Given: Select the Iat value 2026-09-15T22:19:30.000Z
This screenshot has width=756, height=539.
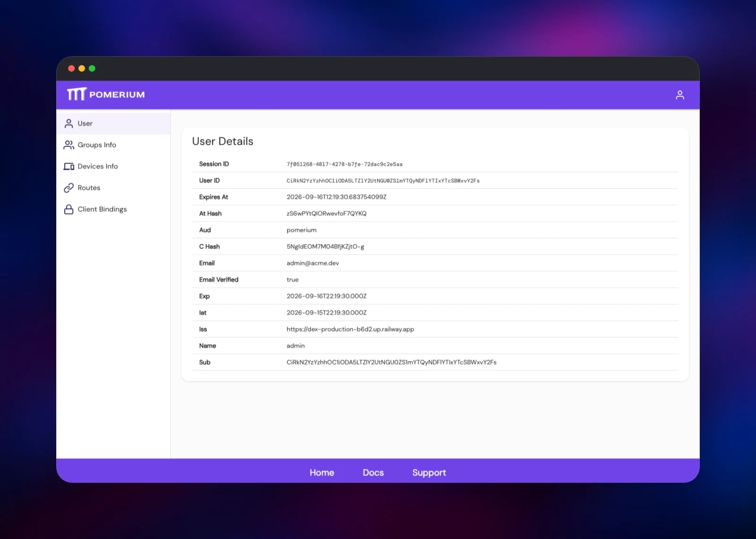Looking at the screenshot, I should [x=326, y=313].
